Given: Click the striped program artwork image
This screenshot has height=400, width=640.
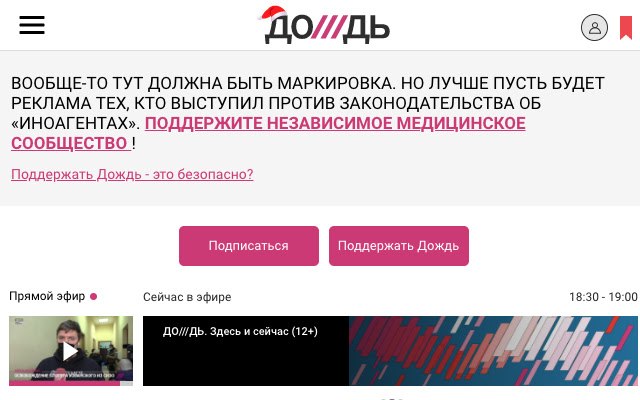Looking at the screenshot, I should click(x=493, y=351).
